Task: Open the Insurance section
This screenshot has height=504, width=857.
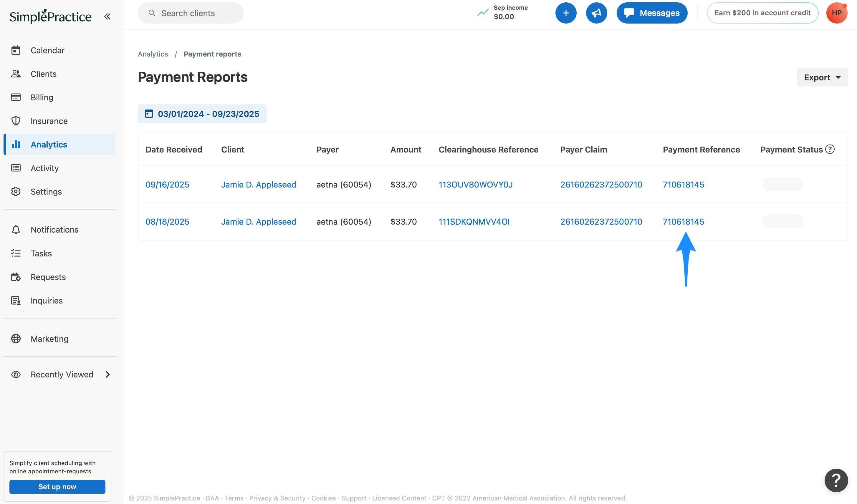Action: coord(49,121)
